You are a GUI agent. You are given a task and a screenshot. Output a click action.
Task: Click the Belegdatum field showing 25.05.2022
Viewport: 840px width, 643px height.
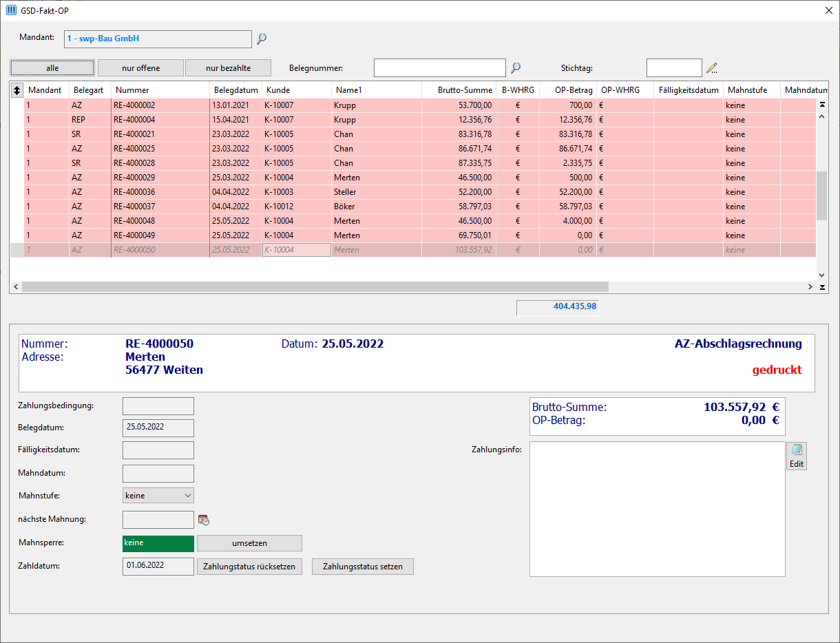pos(158,428)
